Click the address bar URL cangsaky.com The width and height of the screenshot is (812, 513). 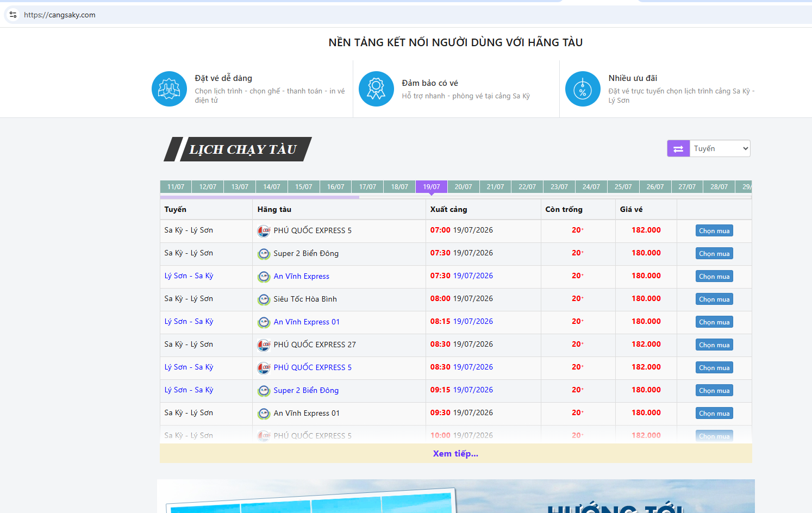pyautogui.click(x=60, y=15)
